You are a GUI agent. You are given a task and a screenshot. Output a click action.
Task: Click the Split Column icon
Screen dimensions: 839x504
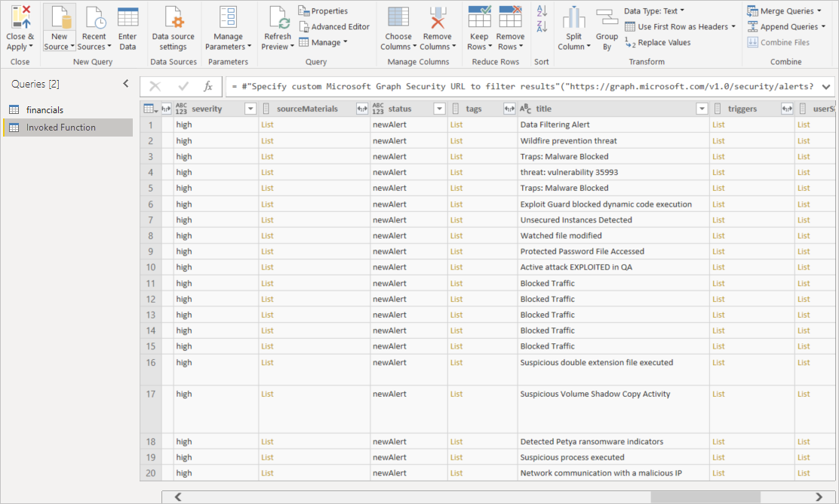(x=574, y=18)
